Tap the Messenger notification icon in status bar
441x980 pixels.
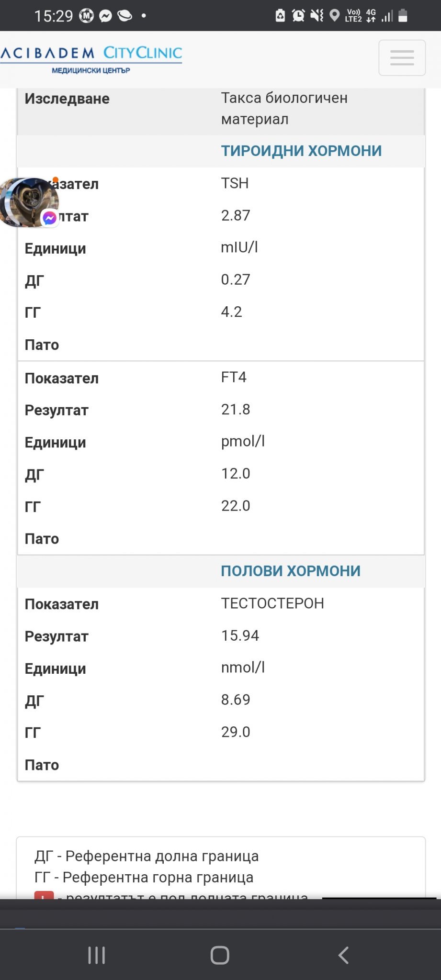pos(105,16)
